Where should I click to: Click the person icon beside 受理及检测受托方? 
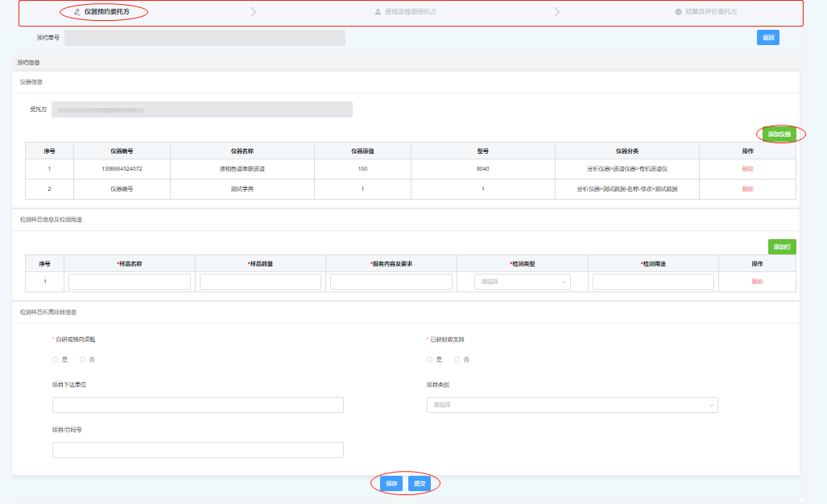point(378,12)
